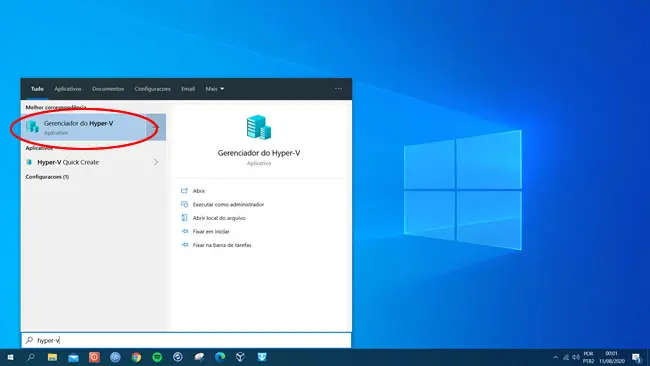Open the three-dots options menu in search

(338, 89)
